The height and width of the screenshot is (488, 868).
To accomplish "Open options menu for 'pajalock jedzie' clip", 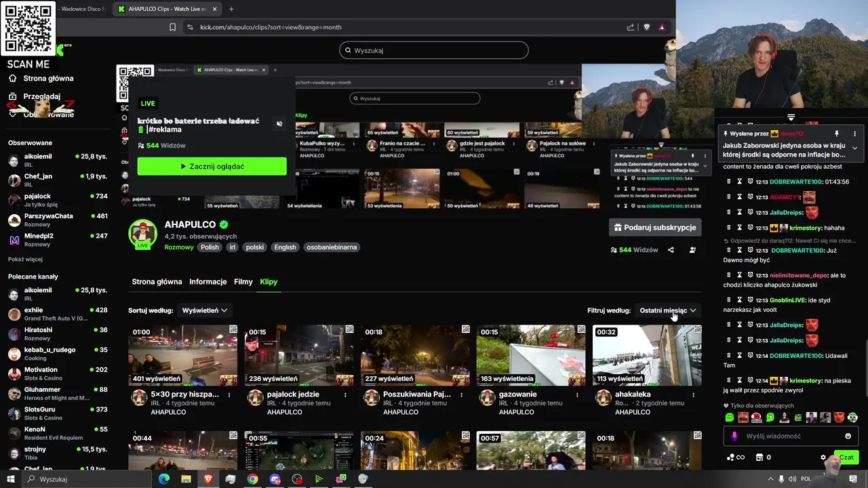I will pos(345,394).
